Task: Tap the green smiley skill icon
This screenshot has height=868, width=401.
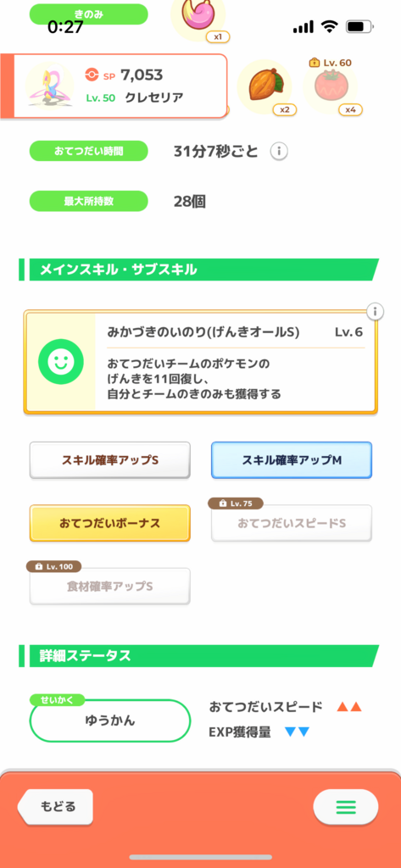Action: (x=60, y=363)
